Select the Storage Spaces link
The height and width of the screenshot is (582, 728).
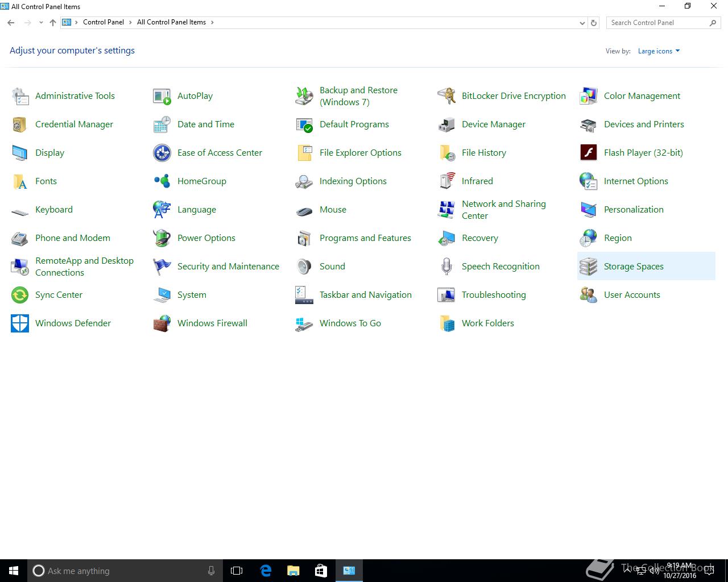pos(634,267)
